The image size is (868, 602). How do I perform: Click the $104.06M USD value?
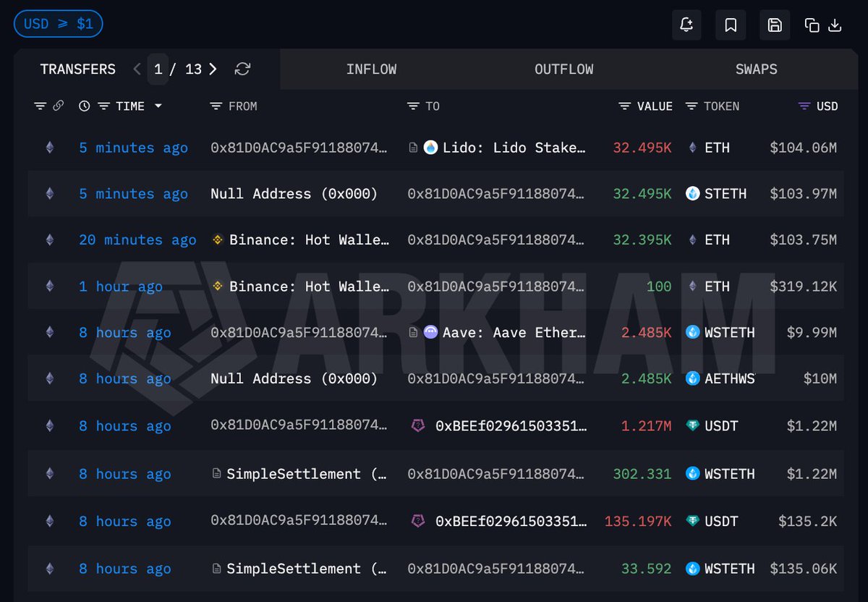[x=803, y=148]
